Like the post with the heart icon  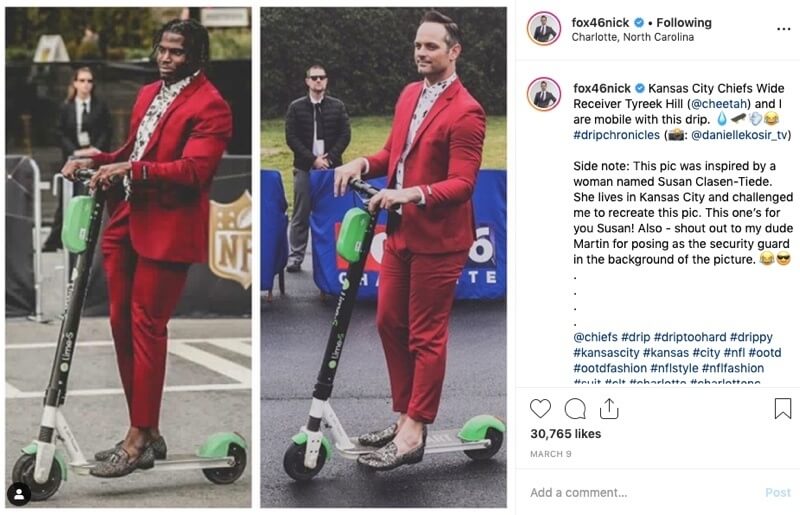point(540,409)
